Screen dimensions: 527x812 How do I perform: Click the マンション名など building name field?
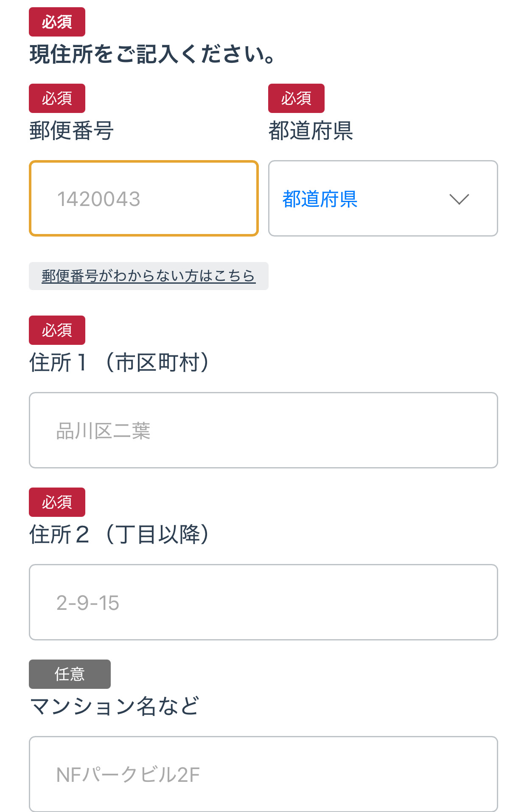click(x=263, y=774)
